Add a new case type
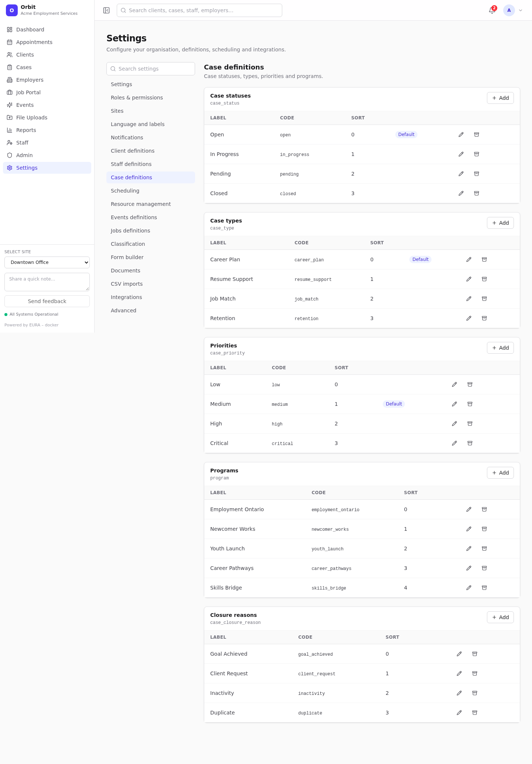The width and height of the screenshot is (532, 764). 500,223
